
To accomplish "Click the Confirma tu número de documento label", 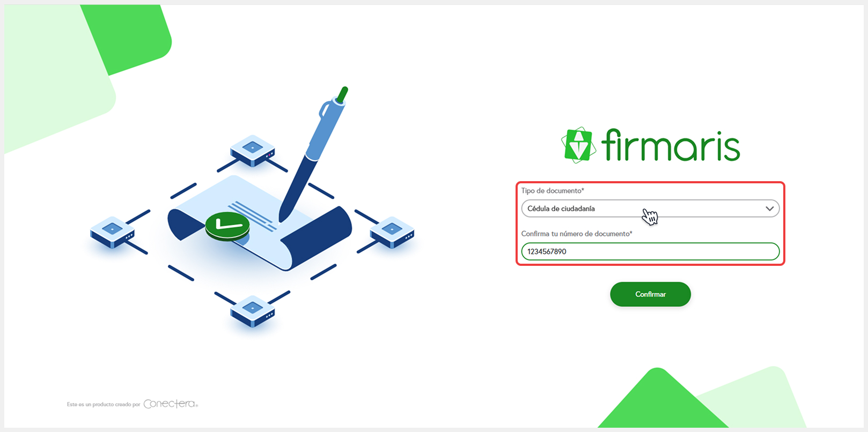I will pos(577,234).
